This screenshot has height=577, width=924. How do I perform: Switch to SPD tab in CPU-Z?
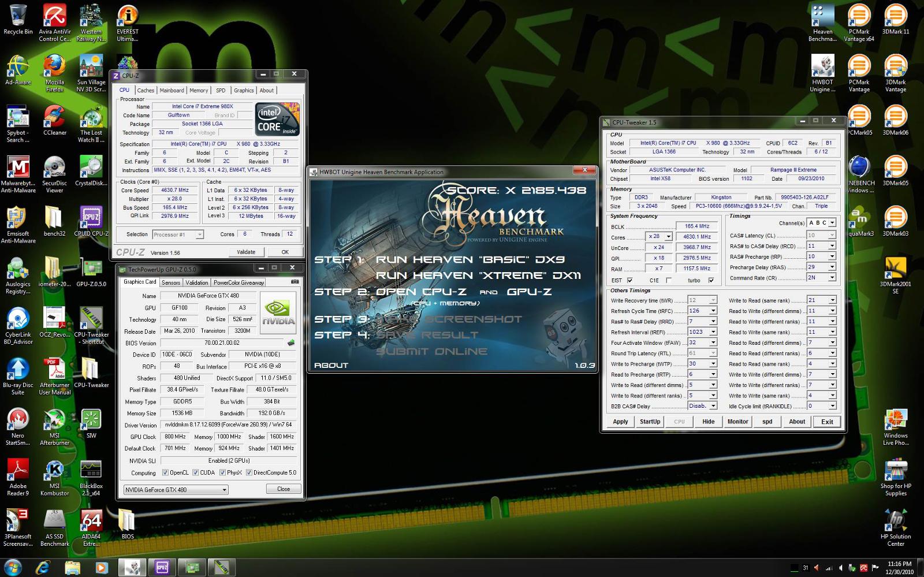pyautogui.click(x=221, y=90)
